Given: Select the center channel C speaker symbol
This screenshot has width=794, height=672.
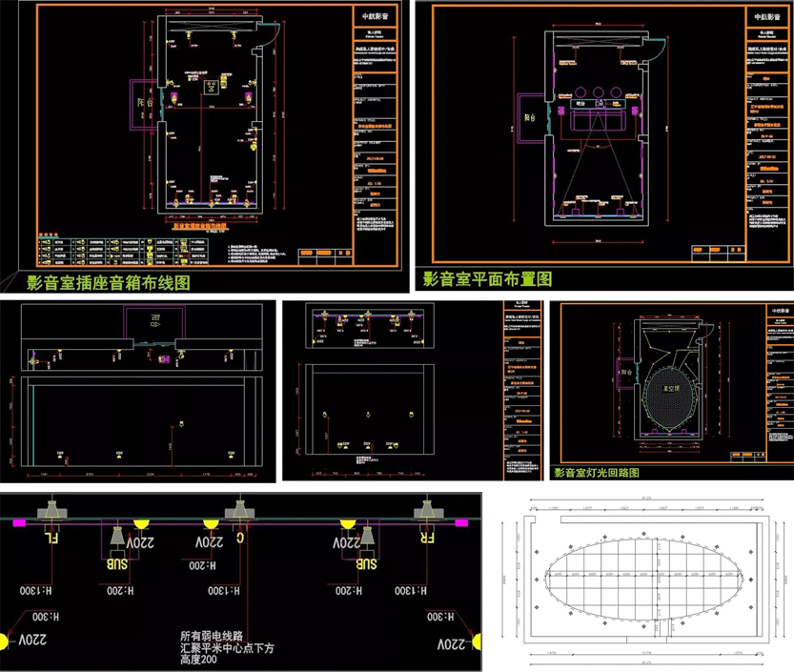Looking at the screenshot, I should 238,515.
